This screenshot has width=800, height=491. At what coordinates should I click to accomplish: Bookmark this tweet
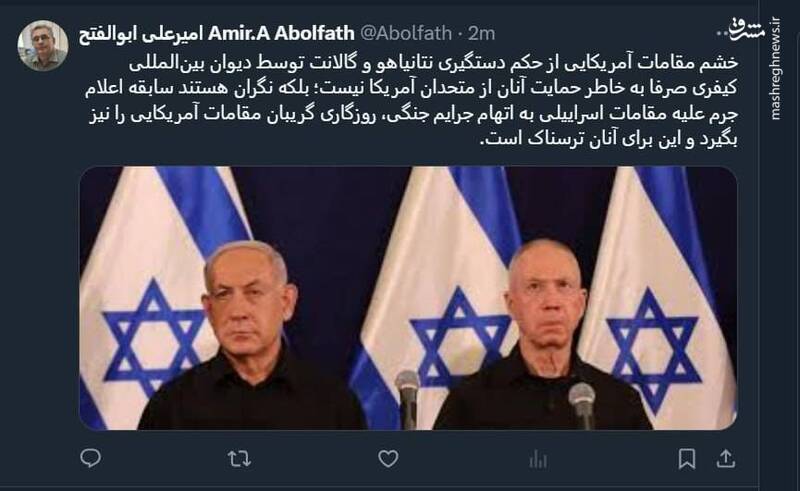(687, 459)
